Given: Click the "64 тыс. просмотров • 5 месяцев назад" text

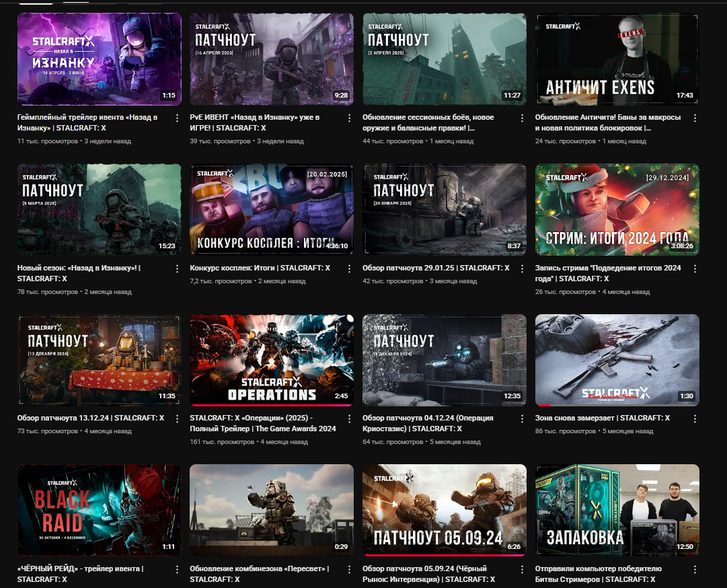Looking at the screenshot, I should tap(422, 442).
